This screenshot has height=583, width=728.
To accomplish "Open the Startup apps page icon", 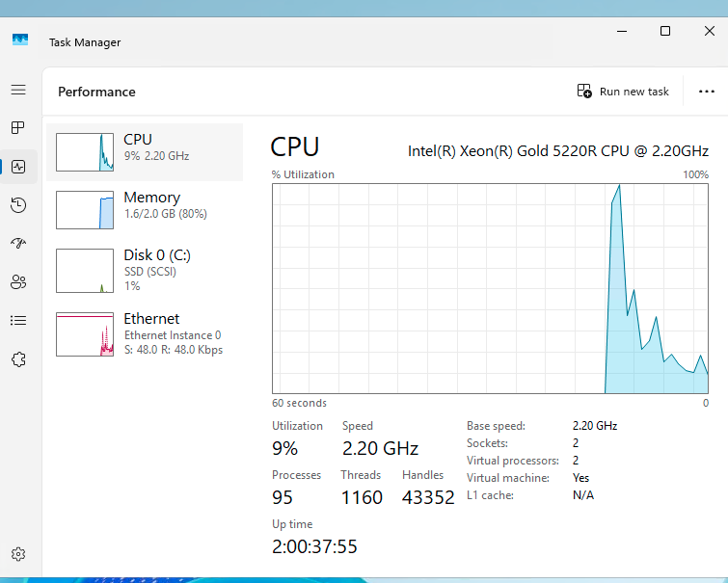I will coord(18,243).
